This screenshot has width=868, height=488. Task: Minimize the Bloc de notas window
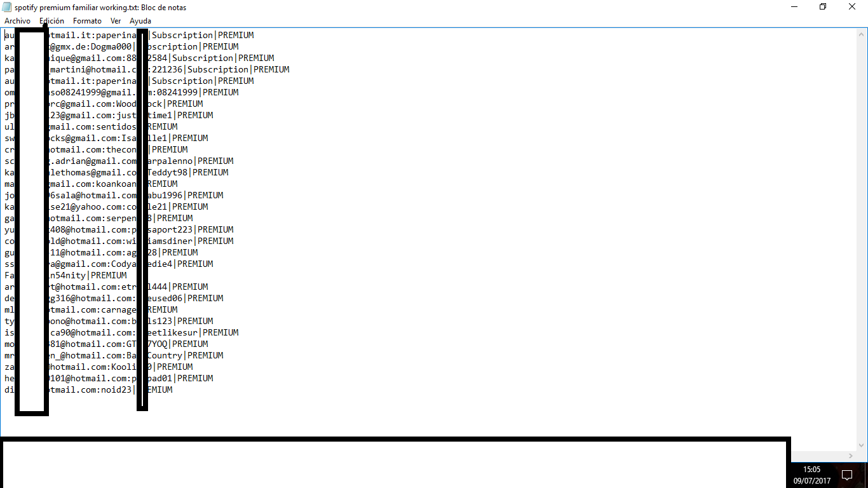point(794,7)
